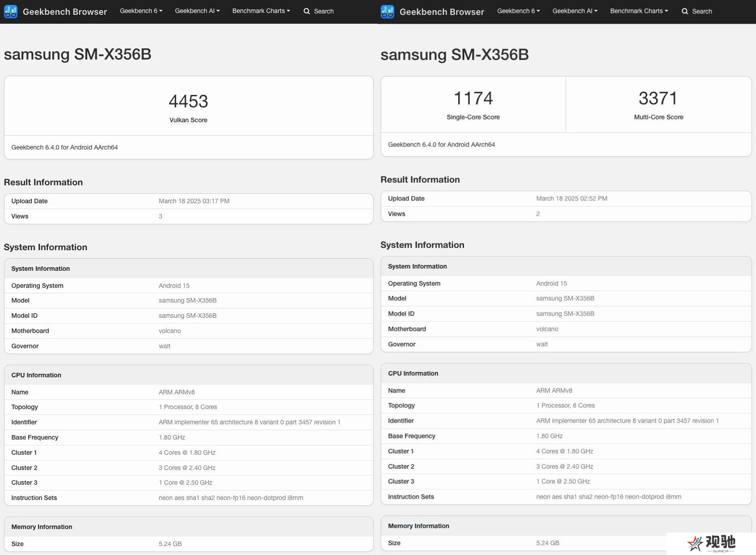
Task: Expand Benchmark Charts menu in left page
Action: click(x=261, y=11)
